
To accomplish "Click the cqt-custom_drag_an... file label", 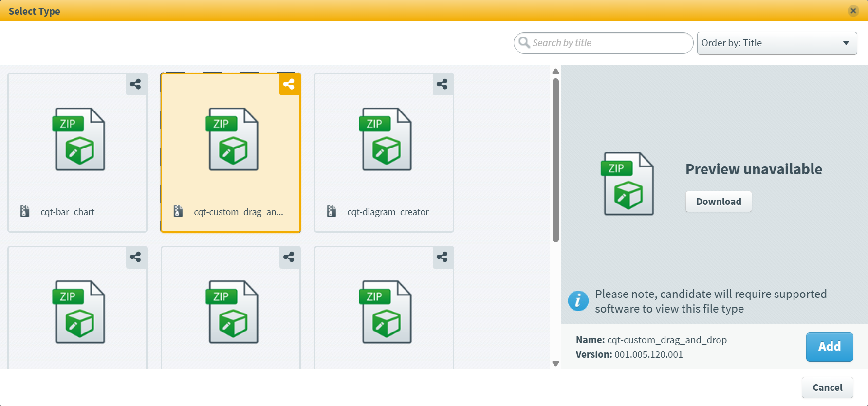I will [x=238, y=212].
